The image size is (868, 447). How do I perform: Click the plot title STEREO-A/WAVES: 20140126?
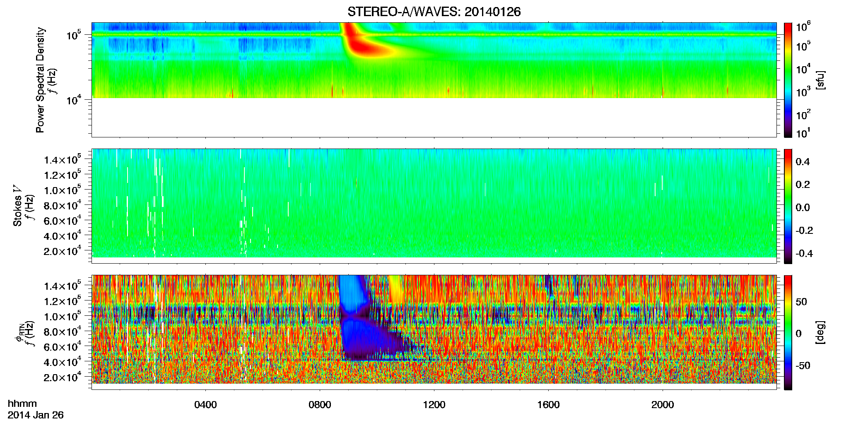tap(434, 12)
